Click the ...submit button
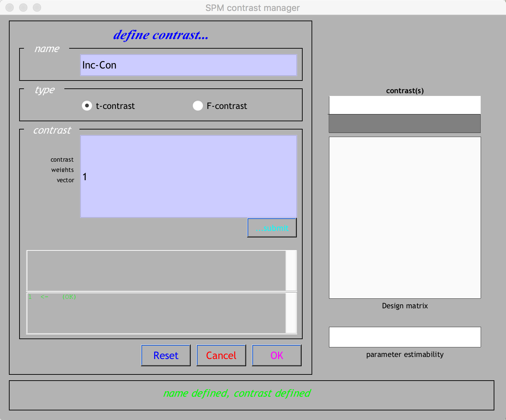This screenshot has height=420, width=506. [272, 228]
